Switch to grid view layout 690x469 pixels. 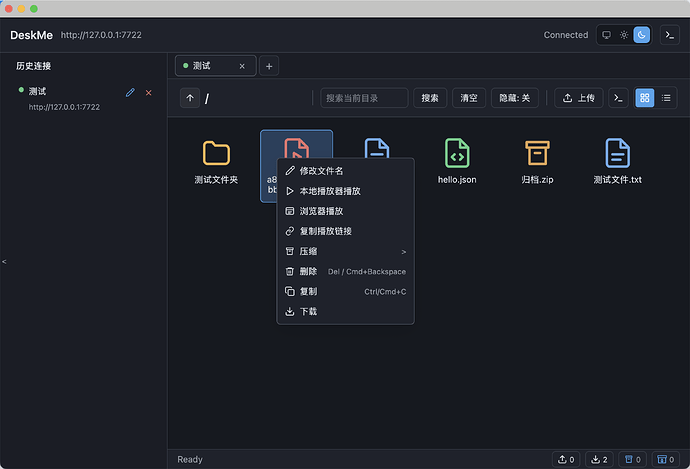pyautogui.click(x=645, y=98)
